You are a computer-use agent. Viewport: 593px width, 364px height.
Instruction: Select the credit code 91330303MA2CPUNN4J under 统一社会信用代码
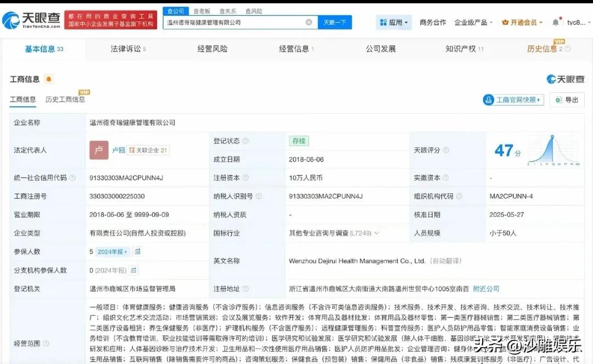pyautogui.click(x=126, y=178)
